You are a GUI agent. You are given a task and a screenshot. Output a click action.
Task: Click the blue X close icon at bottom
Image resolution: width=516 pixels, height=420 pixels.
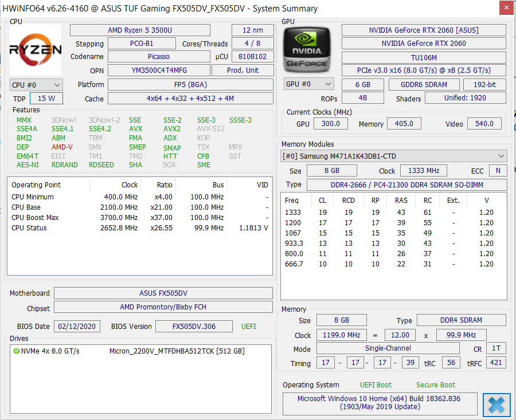pyautogui.click(x=497, y=405)
